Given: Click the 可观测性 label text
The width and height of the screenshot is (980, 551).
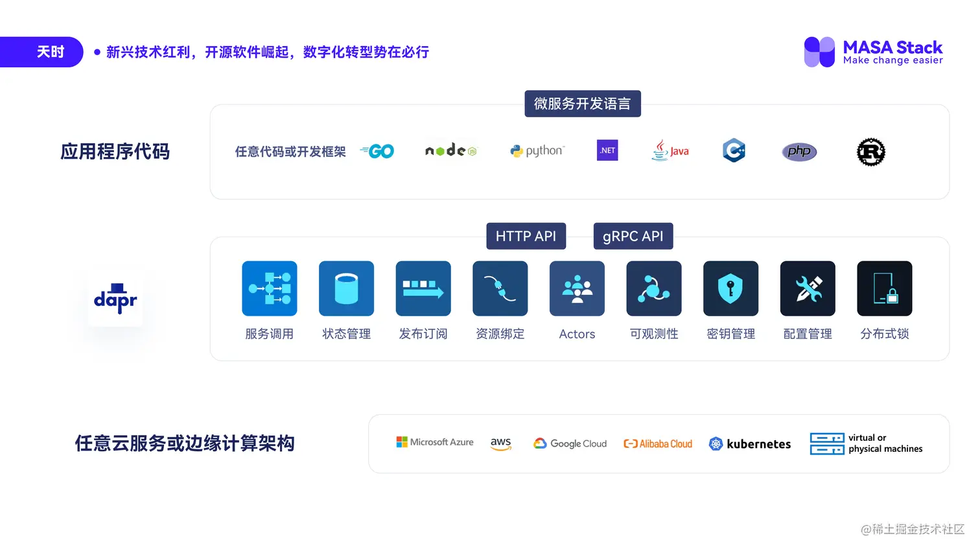Looking at the screenshot, I should [x=654, y=334].
